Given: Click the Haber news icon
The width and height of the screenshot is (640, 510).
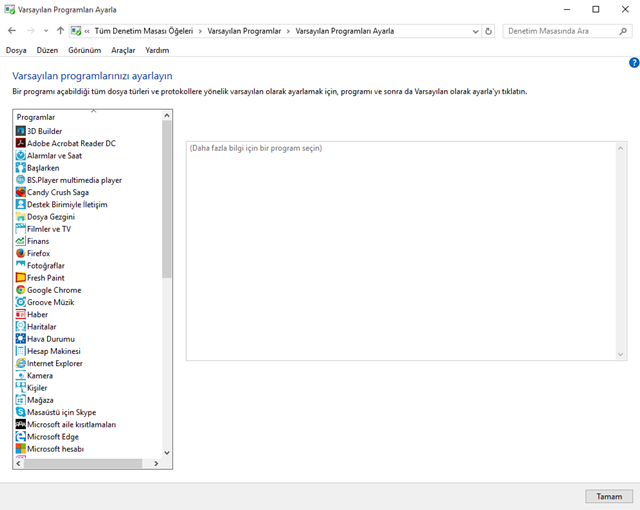Looking at the screenshot, I should pos(20,315).
